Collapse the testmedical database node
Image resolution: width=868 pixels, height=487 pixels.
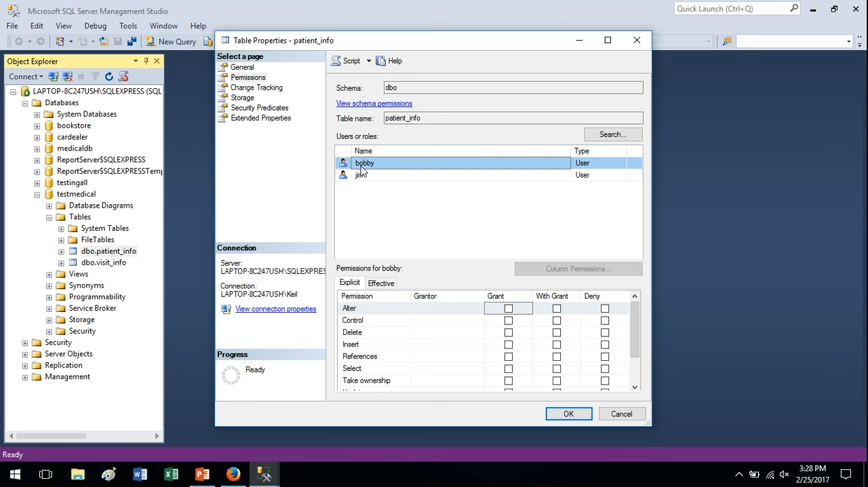point(37,195)
